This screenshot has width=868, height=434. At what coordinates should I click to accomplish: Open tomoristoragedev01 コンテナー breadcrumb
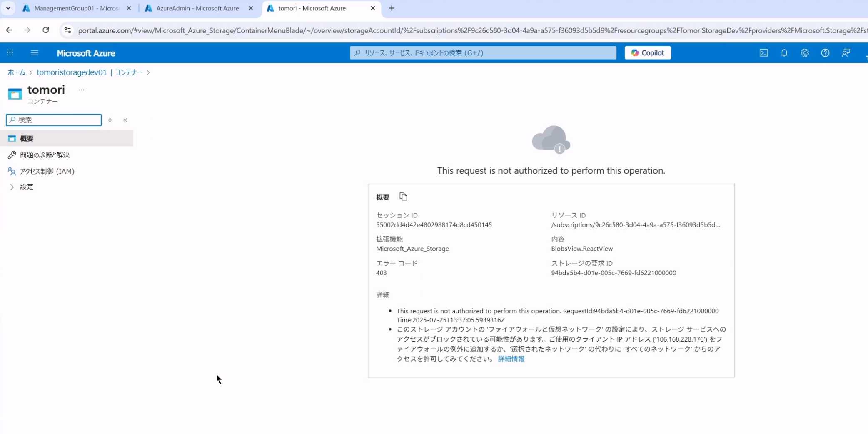90,72
